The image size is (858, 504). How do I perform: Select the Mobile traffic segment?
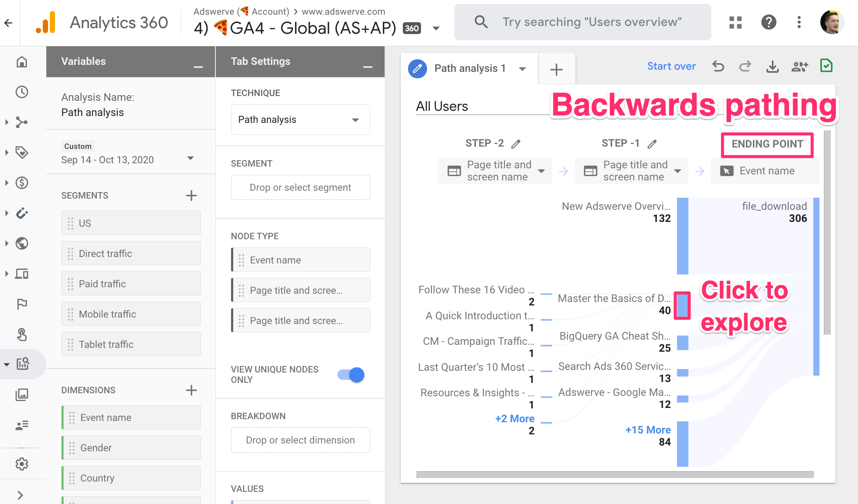point(131,314)
